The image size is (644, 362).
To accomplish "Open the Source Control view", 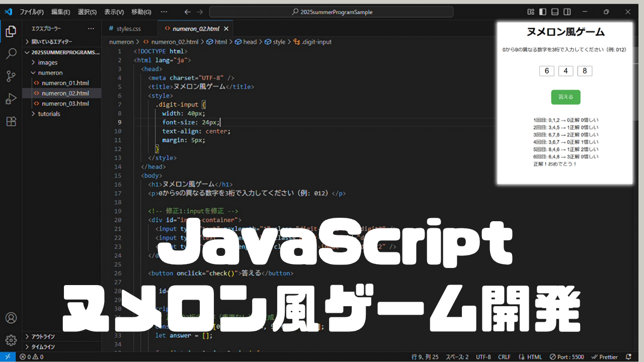I will click(11, 76).
